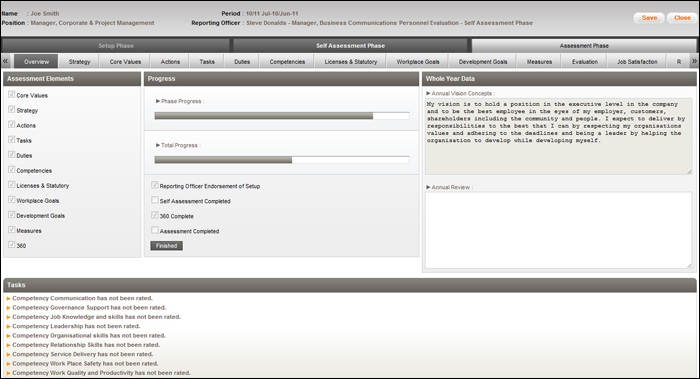Click orange arrow beside Competency Service Delivery task
This screenshot has width=700, height=379.
8,354
